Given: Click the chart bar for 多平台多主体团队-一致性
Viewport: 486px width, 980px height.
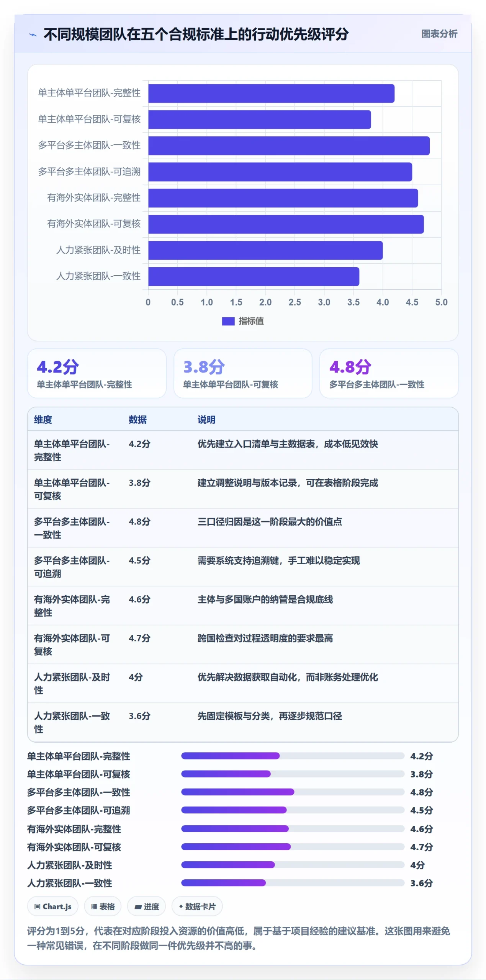Looking at the screenshot, I should (289, 146).
